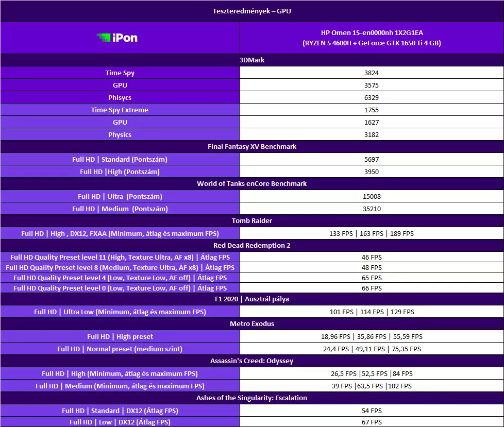This screenshot has width=504, height=427.
Task: Click the World of Tanks enCore Benchmark header
Action: pos(252,184)
